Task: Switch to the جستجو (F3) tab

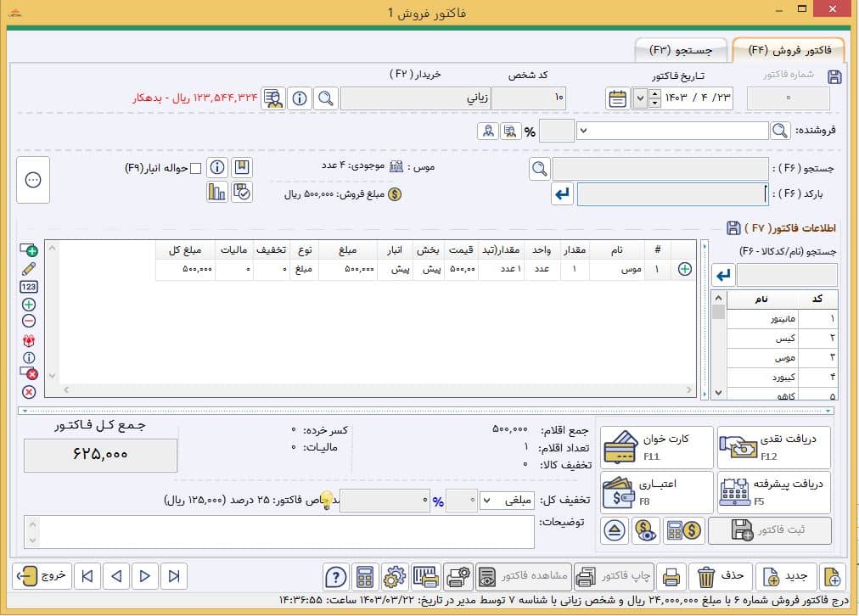Action: pyautogui.click(x=681, y=50)
